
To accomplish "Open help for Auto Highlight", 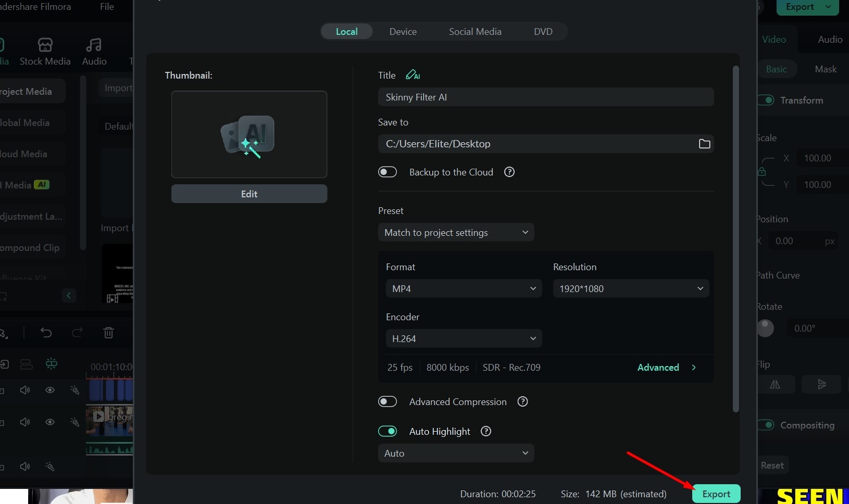I will [x=486, y=431].
